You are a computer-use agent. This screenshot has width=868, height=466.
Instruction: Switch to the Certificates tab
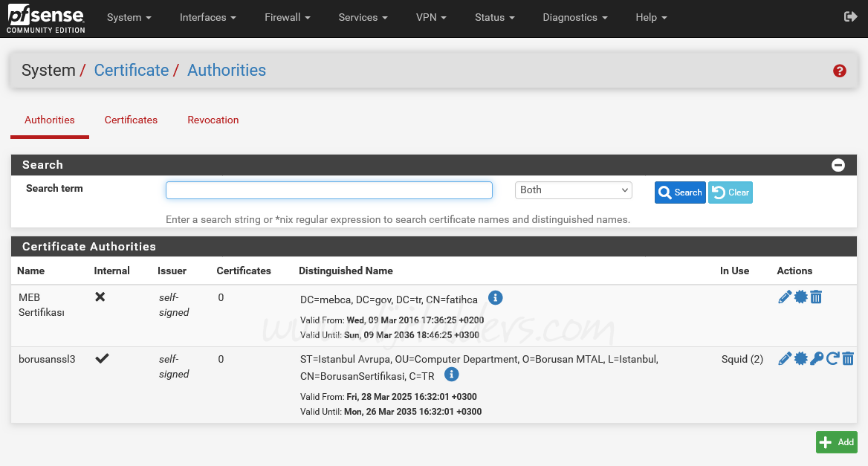[131, 120]
